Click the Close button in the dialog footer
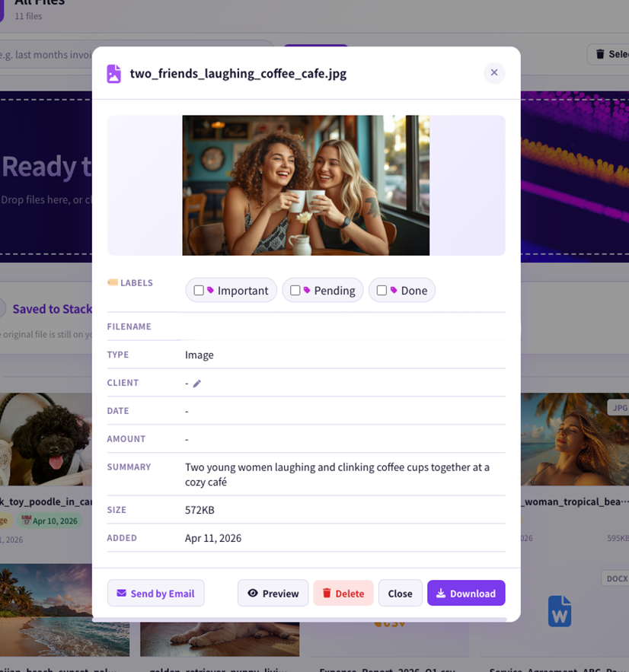Screen dimensions: 629x672 400,593
